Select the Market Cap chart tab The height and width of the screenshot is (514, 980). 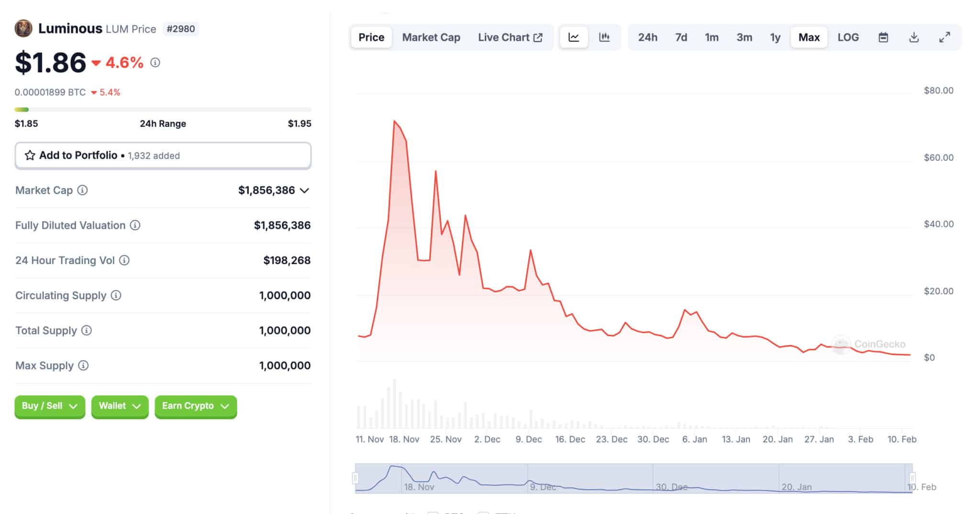[431, 37]
